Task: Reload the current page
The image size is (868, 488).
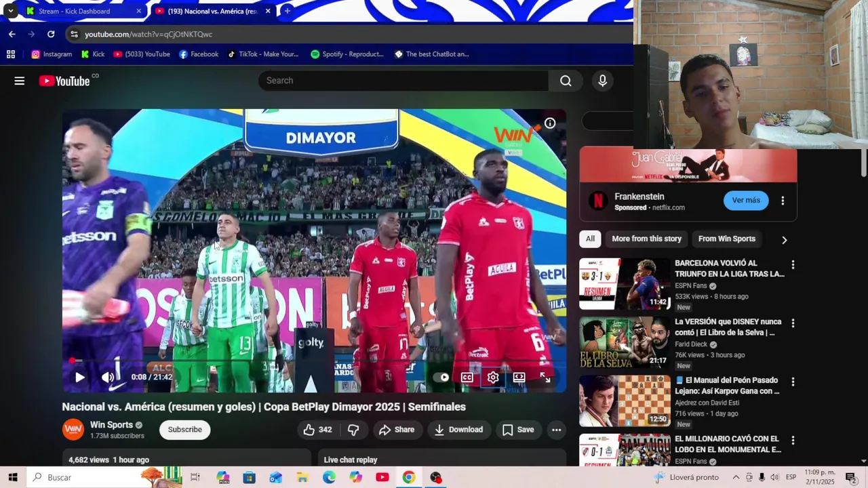Action: [51, 34]
